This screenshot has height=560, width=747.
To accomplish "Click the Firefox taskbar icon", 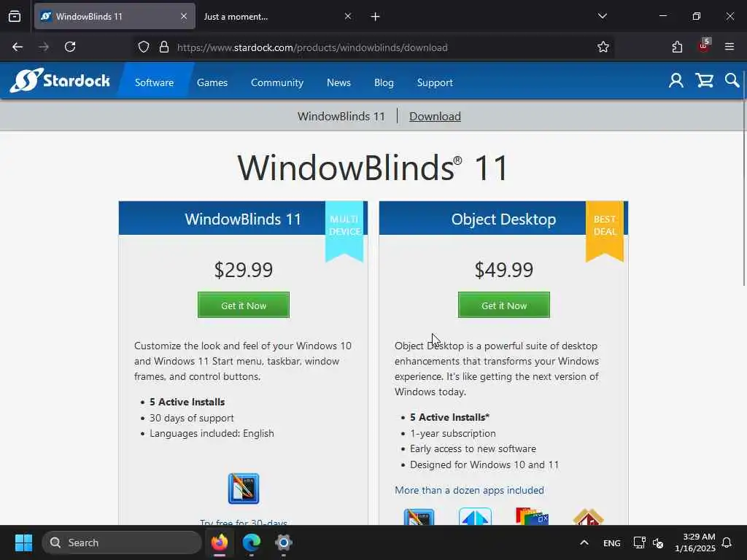I will [220, 542].
